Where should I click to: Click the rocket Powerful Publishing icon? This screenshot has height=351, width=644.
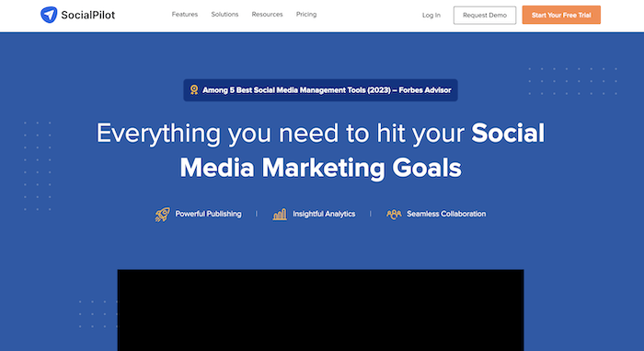pyautogui.click(x=162, y=215)
